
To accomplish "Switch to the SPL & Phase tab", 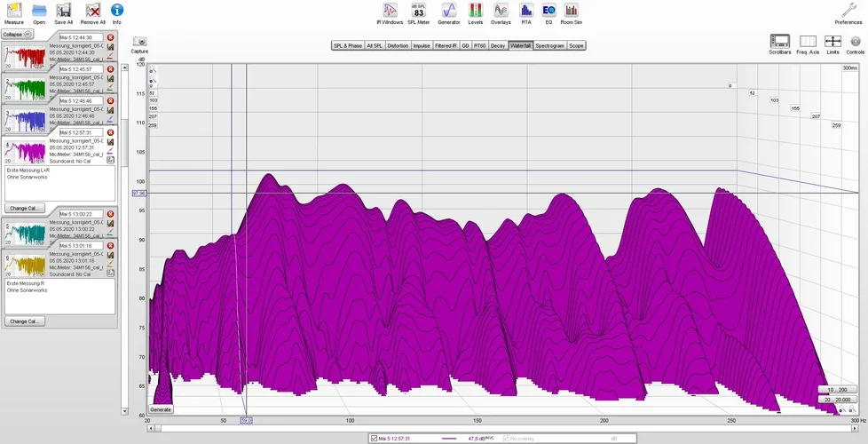I will pyautogui.click(x=348, y=45).
